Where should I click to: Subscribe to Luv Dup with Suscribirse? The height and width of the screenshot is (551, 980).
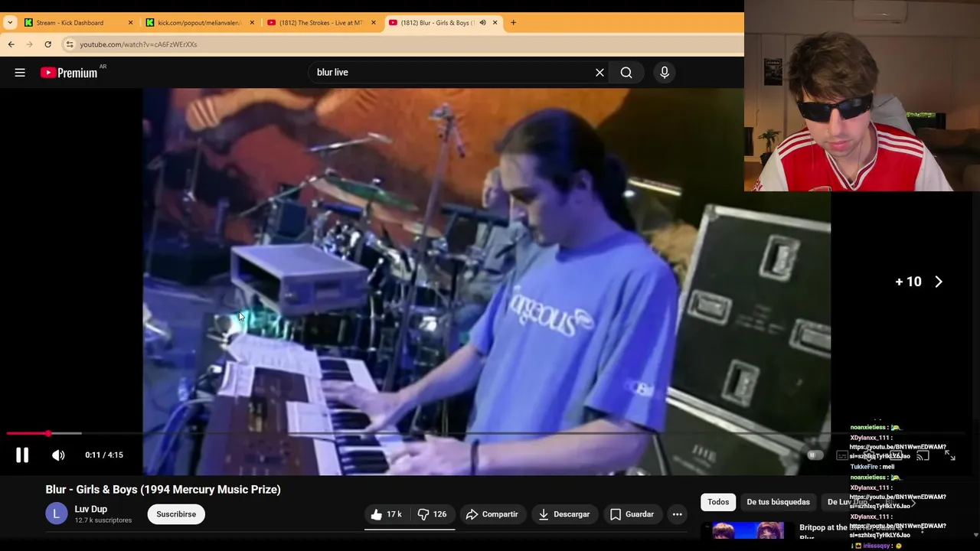tap(176, 514)
